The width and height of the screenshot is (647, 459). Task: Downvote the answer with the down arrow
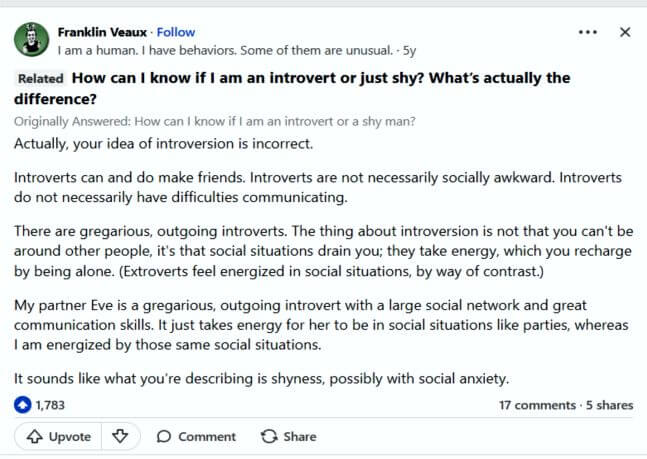tap(120, 436)
